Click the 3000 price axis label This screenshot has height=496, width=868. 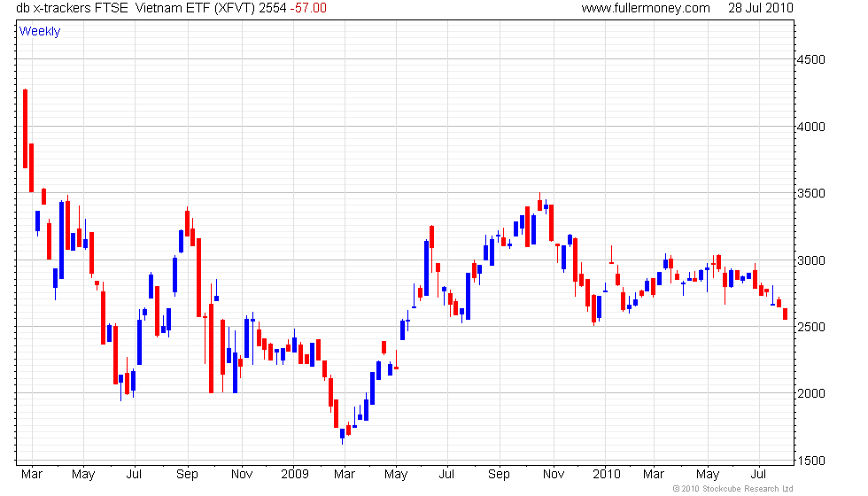point(811,260)
